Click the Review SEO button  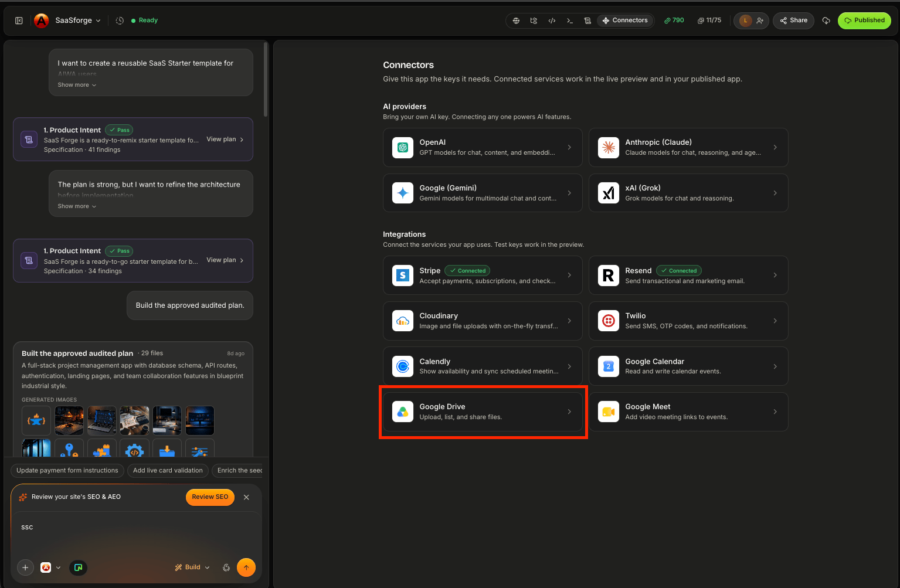click(210, 497)
